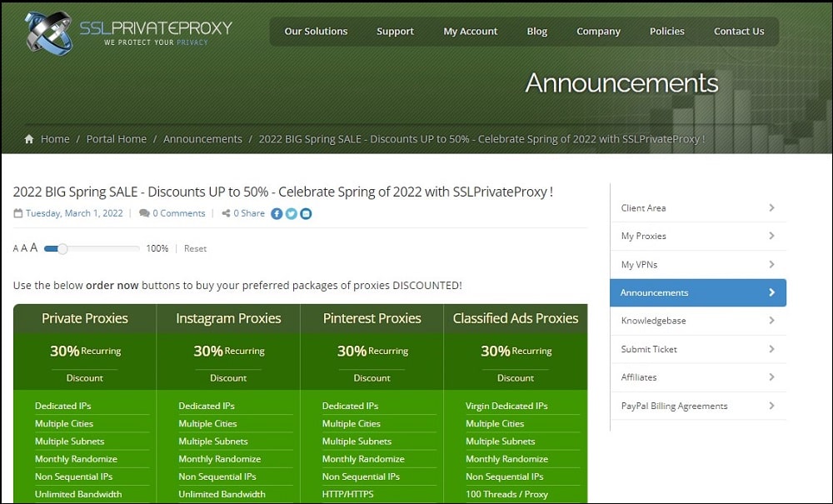Select the highlighted Announcements sidebar item
Viewport: 833px width, 504px height.
[698, 292]
